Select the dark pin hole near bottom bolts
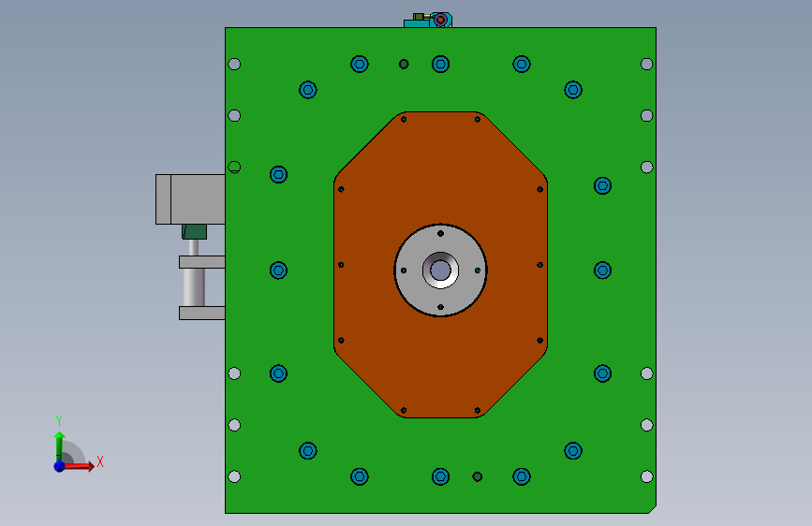This screenshot has width=812, height=526. pyautogui.click(x=478, y=476)
